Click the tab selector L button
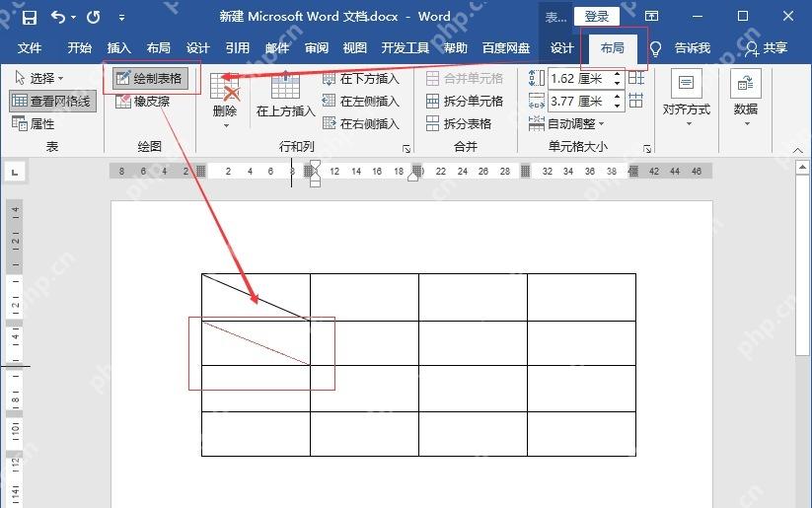The image size is (812, 508). point(15,172)
